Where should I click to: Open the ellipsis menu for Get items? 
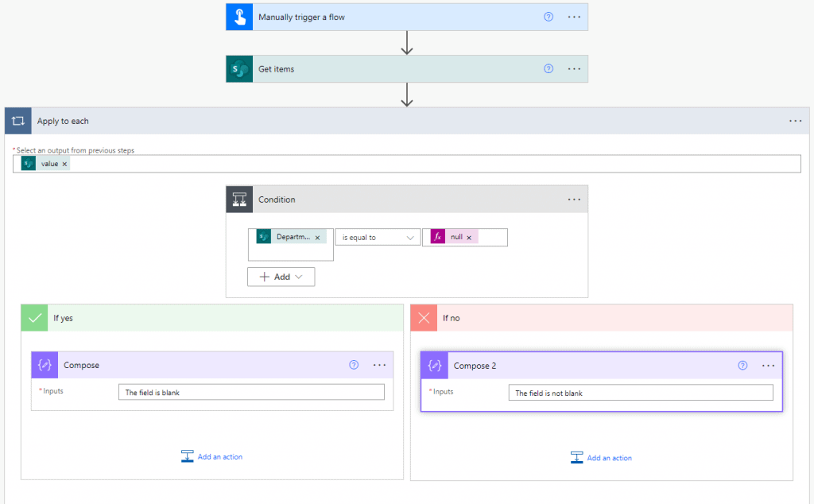coord(574,69)
